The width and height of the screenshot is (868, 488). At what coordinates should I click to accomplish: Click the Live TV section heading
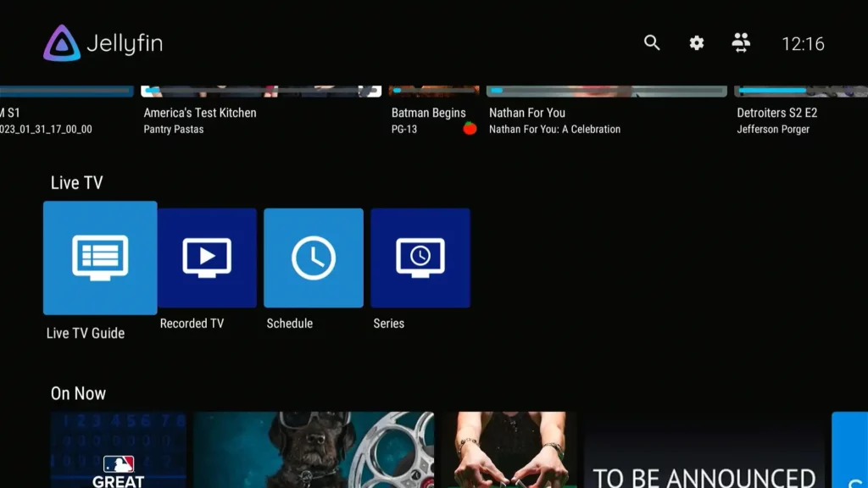pyautogui.click(x=76, y=183)
